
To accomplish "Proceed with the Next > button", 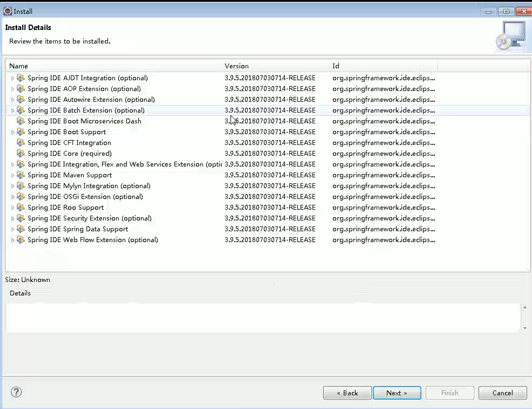I will tap(397, 393).
